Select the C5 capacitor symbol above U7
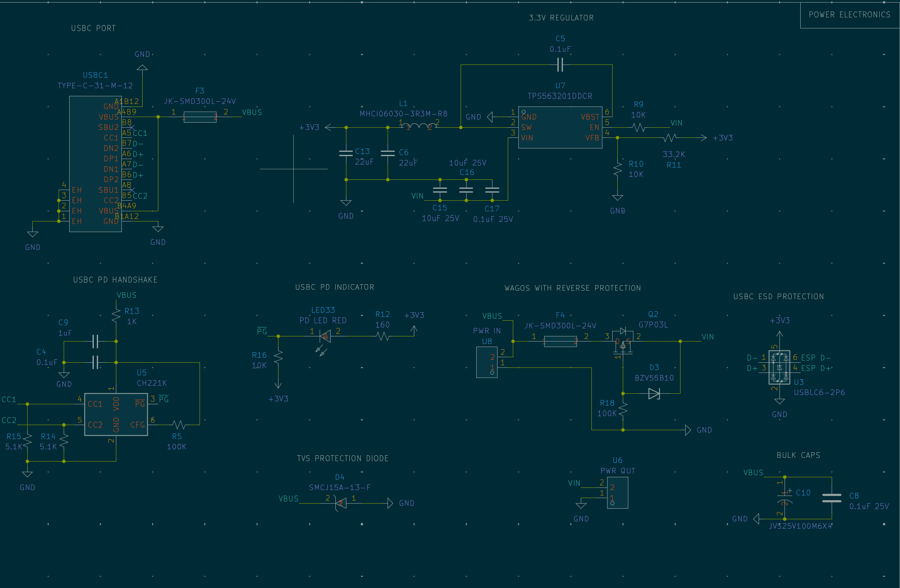900x588 pixels. pos(560,65)
